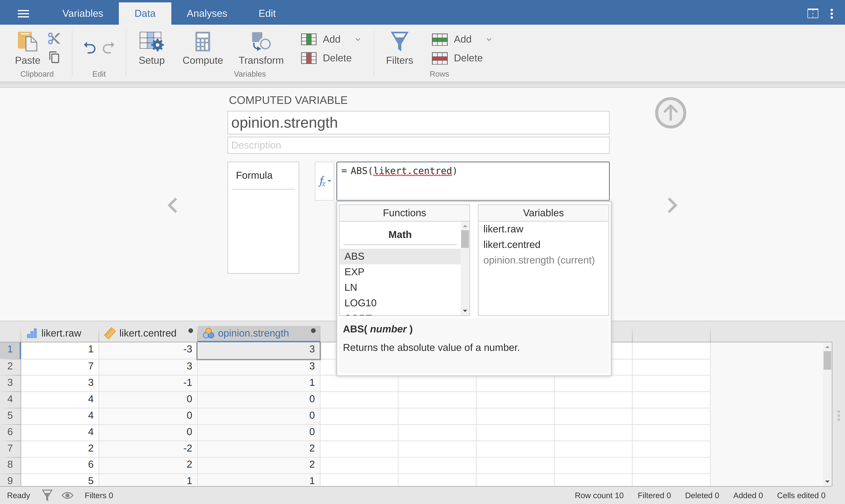
Task: Select the likert.raw column header
Action: point(60,333)
